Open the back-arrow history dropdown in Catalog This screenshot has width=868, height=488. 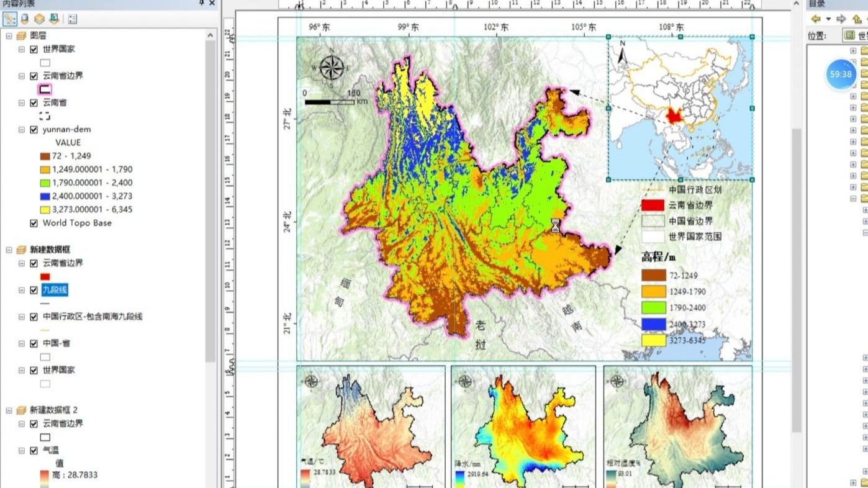click(x=828, y=20)
